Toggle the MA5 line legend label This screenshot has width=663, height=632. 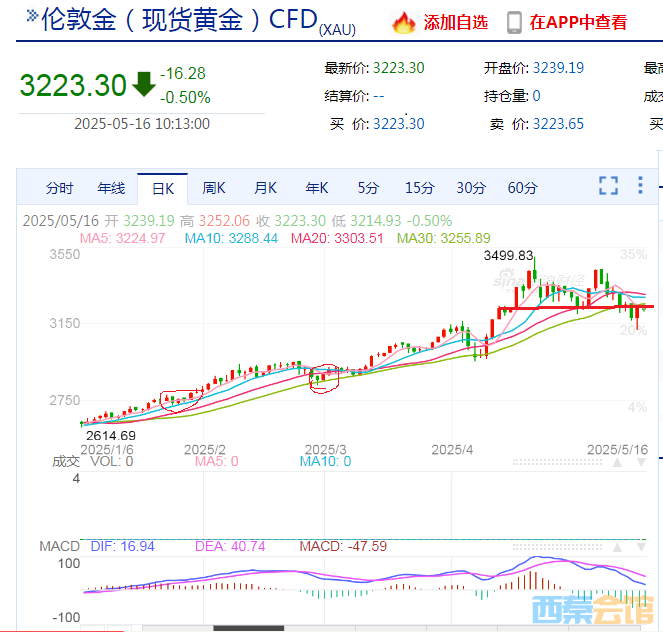122,238
